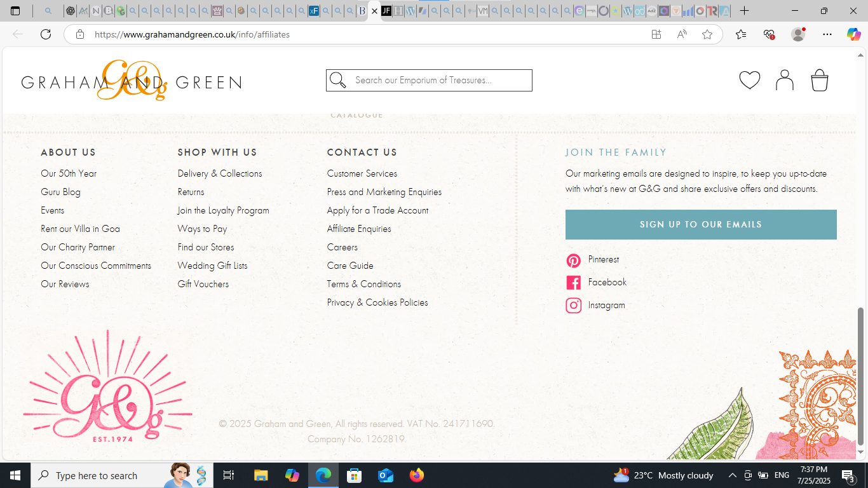Open the account person icon

(785, 80)
